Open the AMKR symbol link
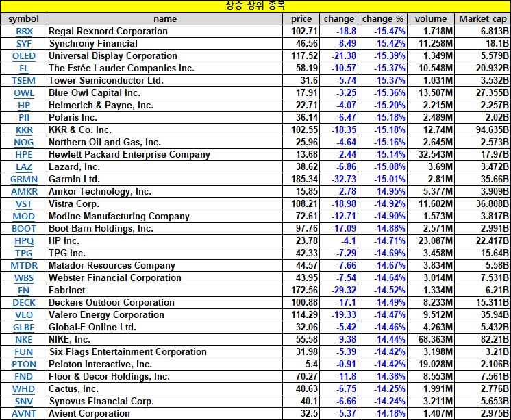Viewport: 511px width, 420px height. tap(24, 192)
